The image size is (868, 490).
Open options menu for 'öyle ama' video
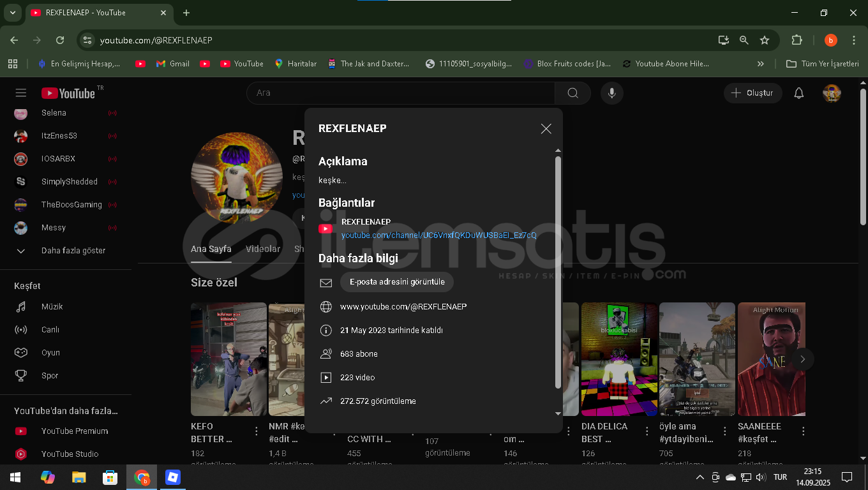coord(725,431)
